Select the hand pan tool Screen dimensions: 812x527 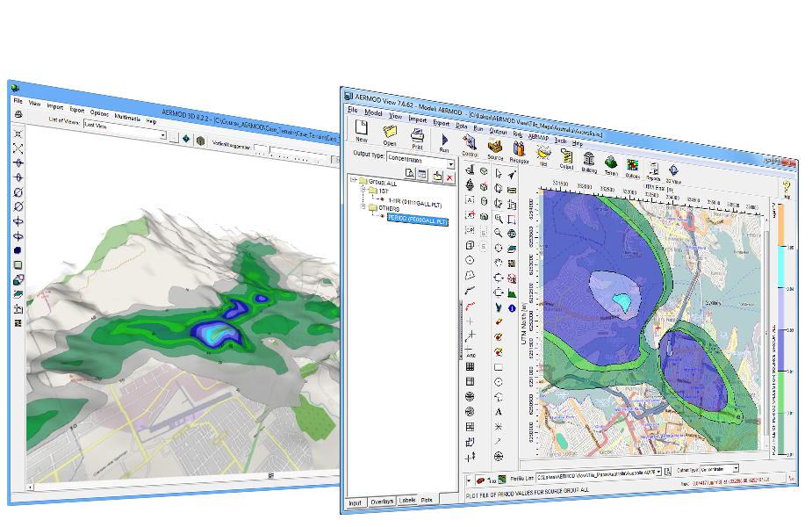pos(499,263)
